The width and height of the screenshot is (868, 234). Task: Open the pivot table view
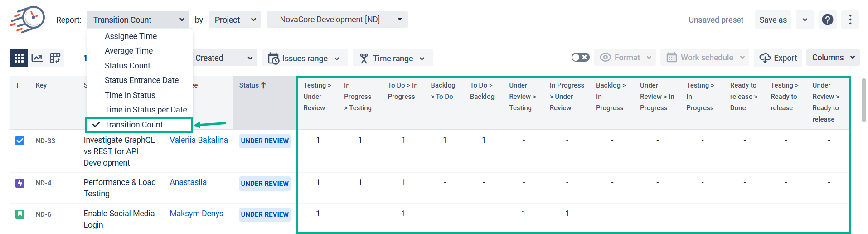(x=55, y=58)
